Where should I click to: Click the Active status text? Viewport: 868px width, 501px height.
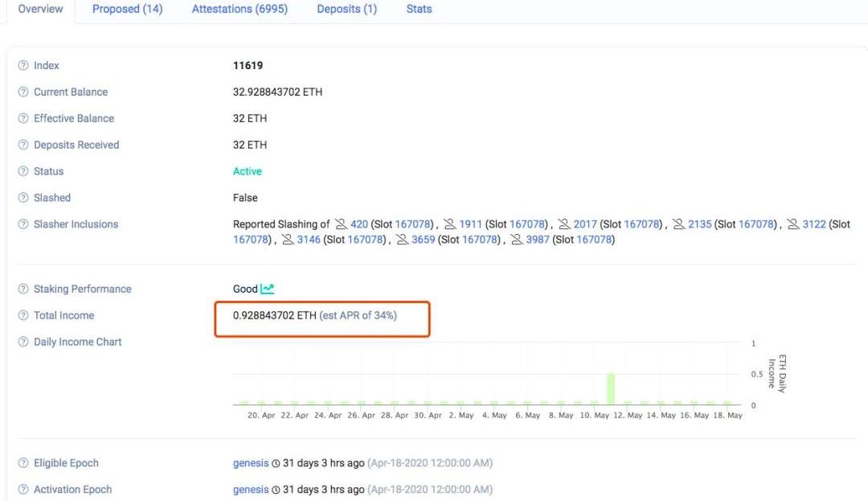click(x=248, y=171)
